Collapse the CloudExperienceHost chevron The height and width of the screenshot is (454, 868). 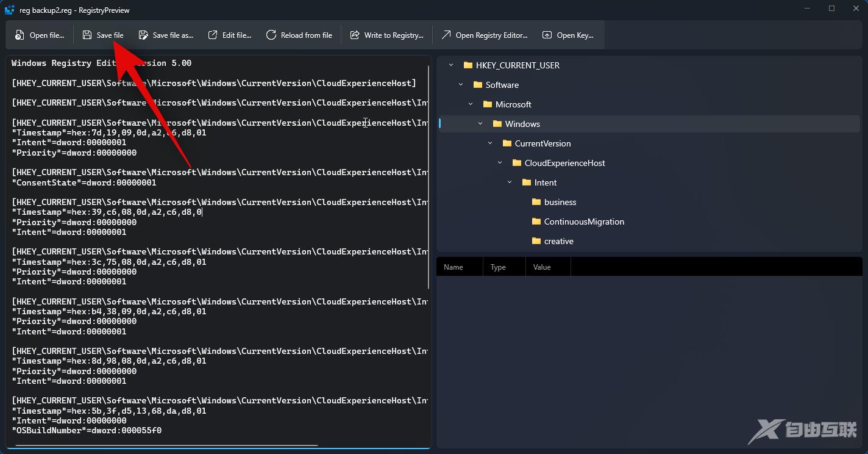click(500, 163)
